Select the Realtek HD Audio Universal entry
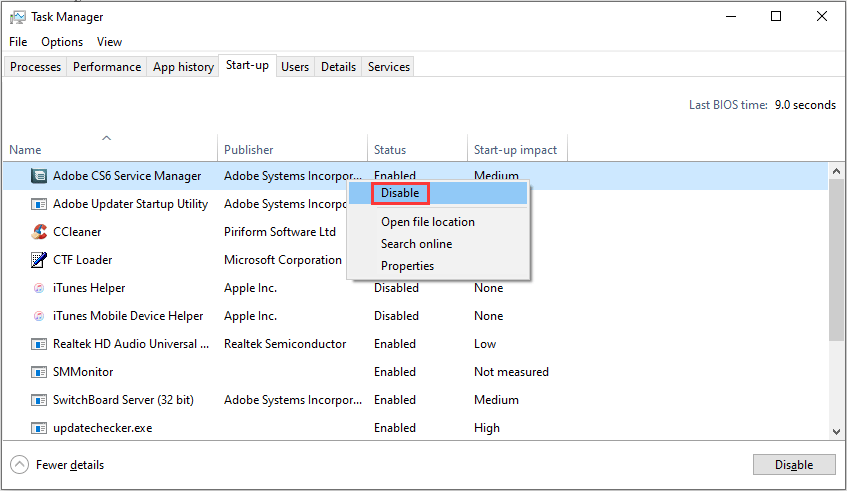847x491 pixels. click(x=131, y=344)
